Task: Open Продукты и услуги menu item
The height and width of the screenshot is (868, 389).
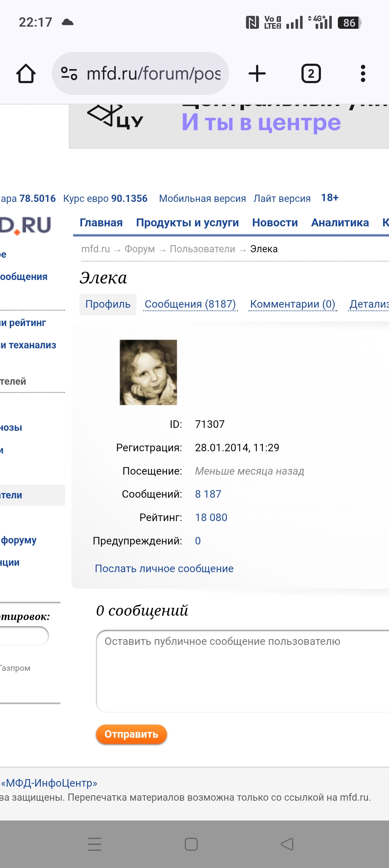Action: pyautogui.click(x=187, y=222)
